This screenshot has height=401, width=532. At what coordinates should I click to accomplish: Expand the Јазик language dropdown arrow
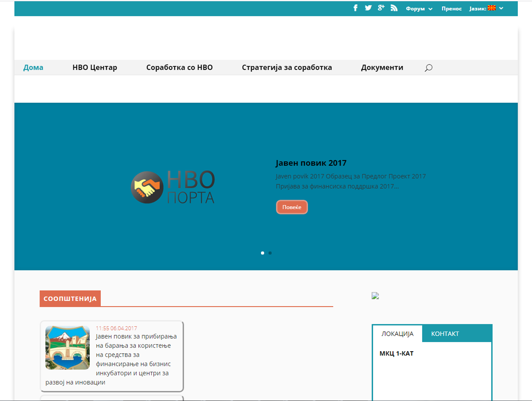click(x=501, y=8)
